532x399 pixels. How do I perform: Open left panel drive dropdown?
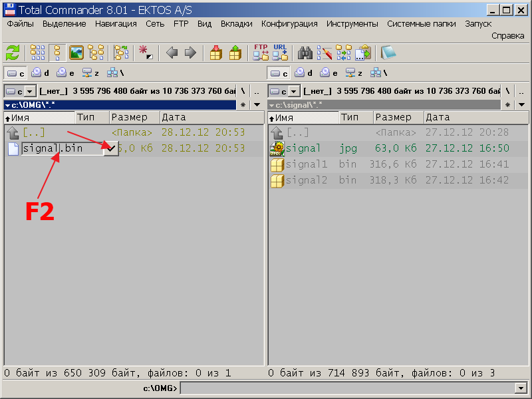coord(30,91)
